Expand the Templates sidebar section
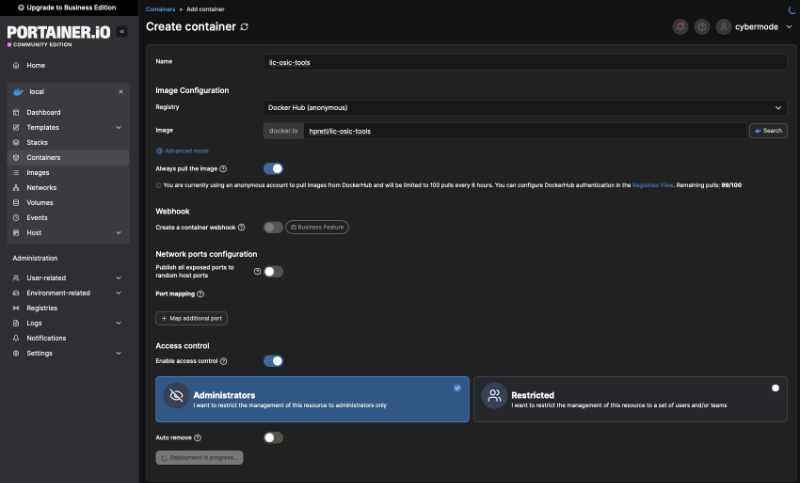The image size is (800, 483). click(118, 128)
